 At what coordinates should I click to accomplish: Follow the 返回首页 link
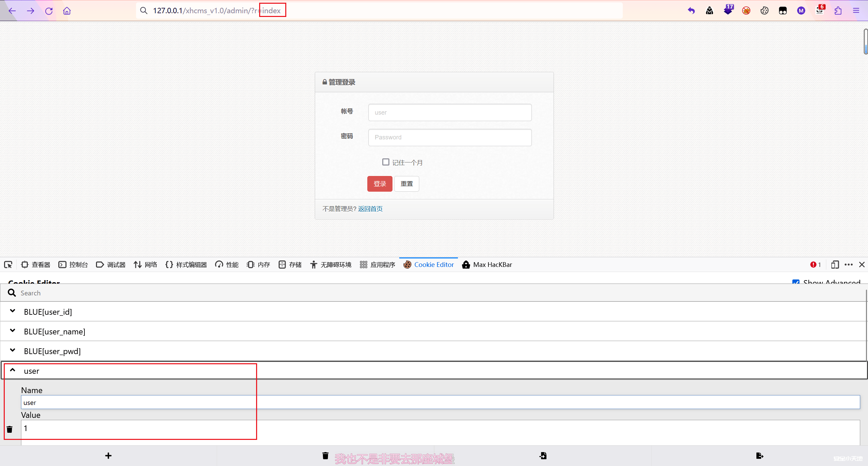point(370,209)
